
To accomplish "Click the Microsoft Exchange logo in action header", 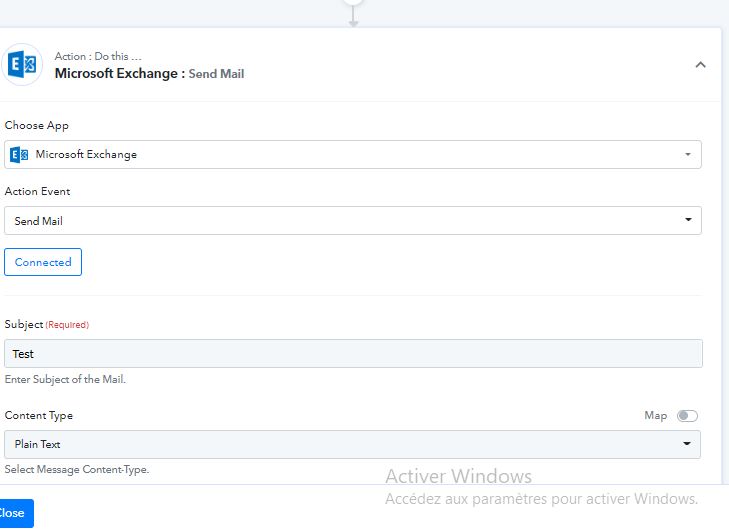I will tap(22, 65).
